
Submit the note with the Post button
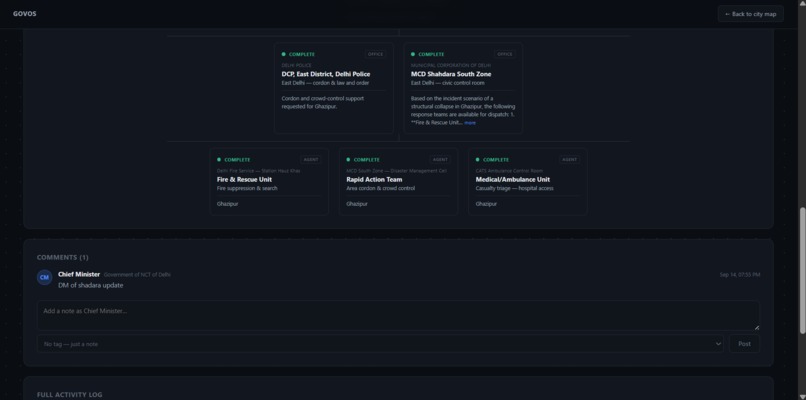[x=744, y=344]
